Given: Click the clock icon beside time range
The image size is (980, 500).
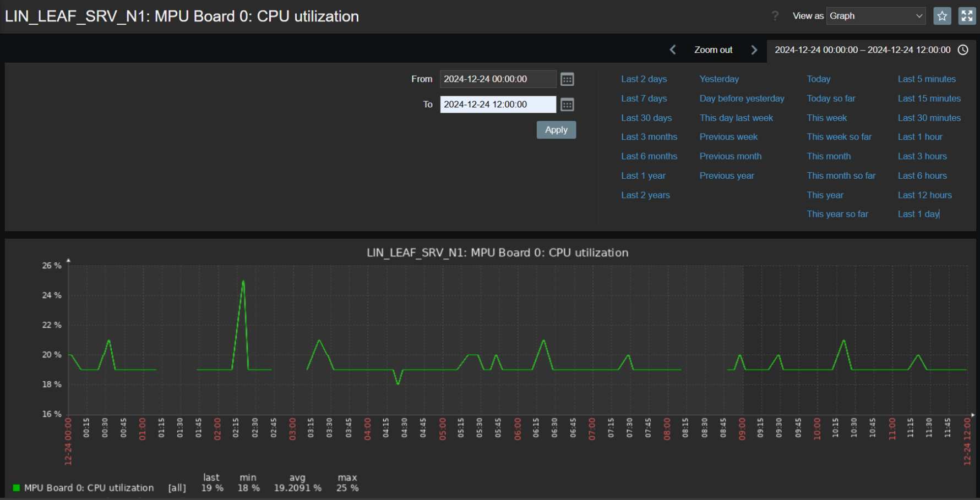Looking at the screenshot, I should point(963,50).
